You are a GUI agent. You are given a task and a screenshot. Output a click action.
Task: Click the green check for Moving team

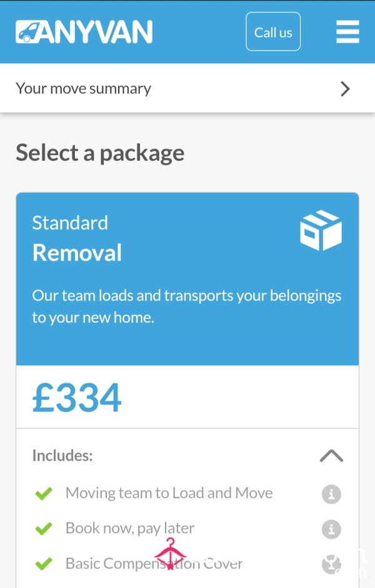[x=44, y=494]
